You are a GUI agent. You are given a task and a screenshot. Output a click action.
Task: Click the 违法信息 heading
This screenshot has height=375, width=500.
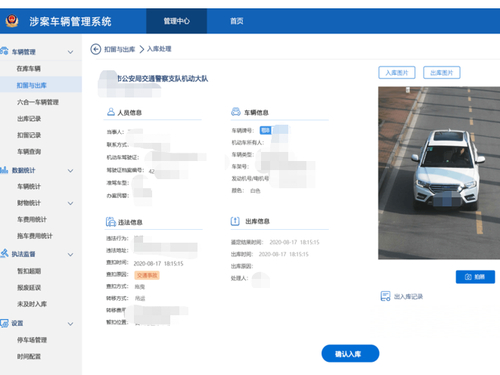[130, 222]
